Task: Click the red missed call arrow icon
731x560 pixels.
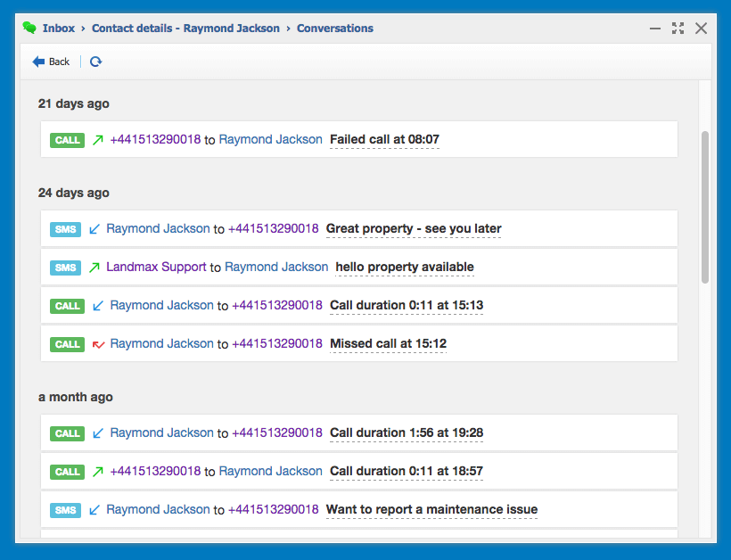Action: point(98,344)
